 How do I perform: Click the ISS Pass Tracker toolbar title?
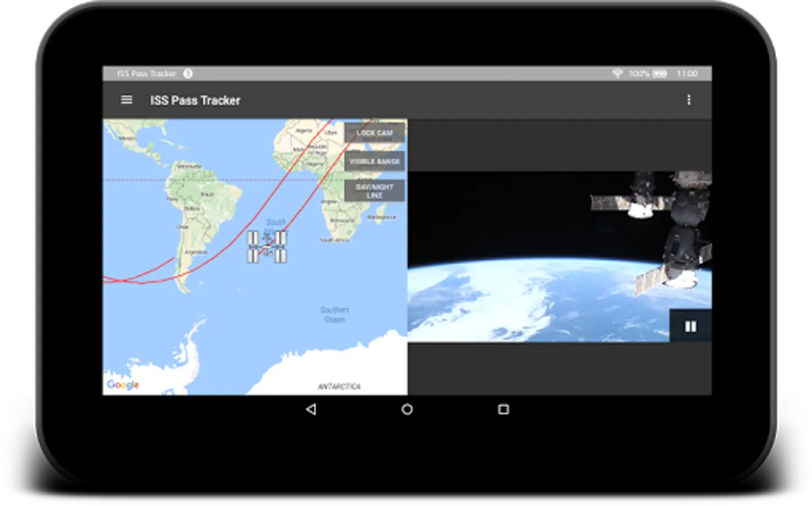click(x=195, y=100)
